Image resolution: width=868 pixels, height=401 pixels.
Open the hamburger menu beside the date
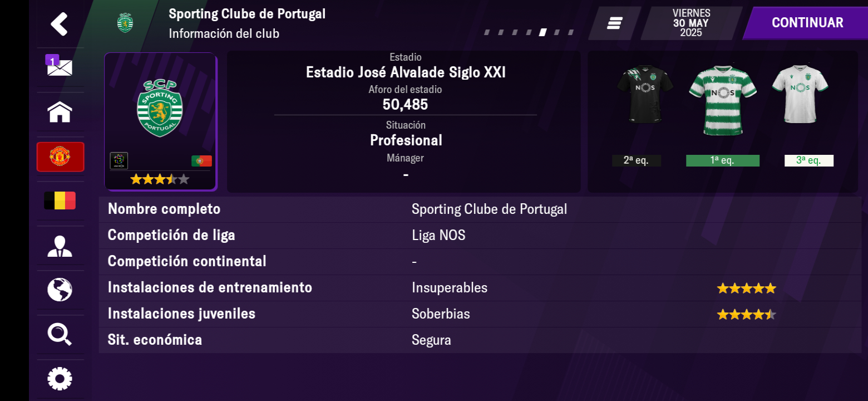coord(614,23)
